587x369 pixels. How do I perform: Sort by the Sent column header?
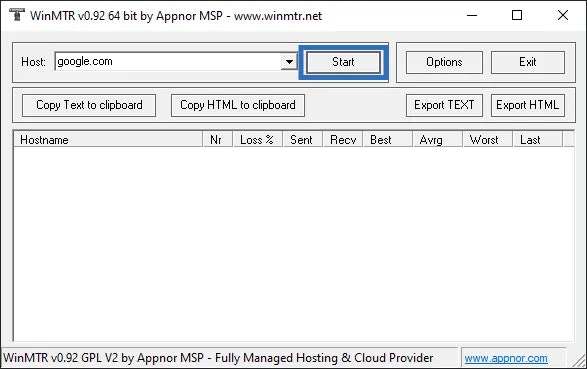(302, 140)
